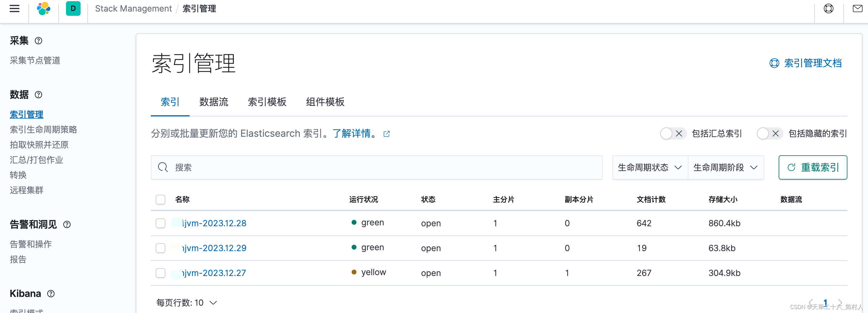Switch to 组件模板 tab
The image size is (868, 313).
[x=325, y=102]
